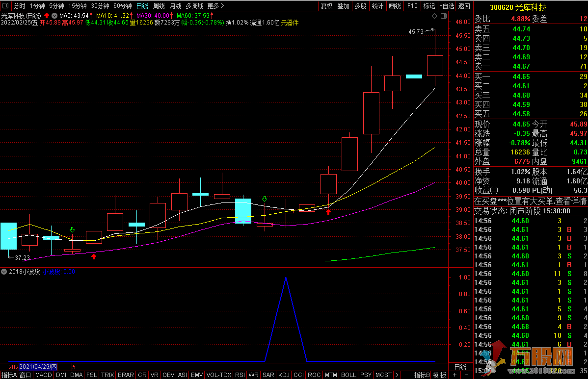
Task: Click the 标记 mark button
Action: [x=429, y=5]
